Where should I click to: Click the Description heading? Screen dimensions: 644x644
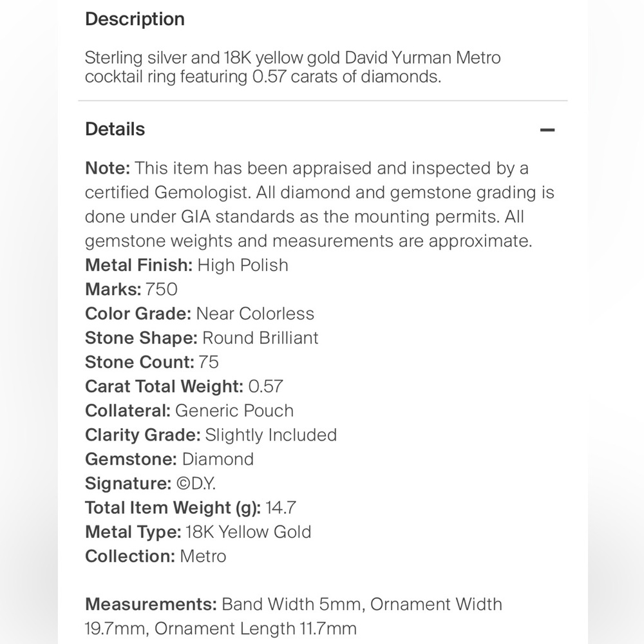point(135,19)
